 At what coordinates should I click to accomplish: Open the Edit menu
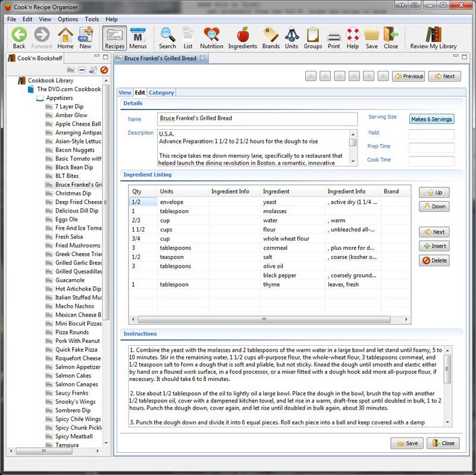(27, 19)
